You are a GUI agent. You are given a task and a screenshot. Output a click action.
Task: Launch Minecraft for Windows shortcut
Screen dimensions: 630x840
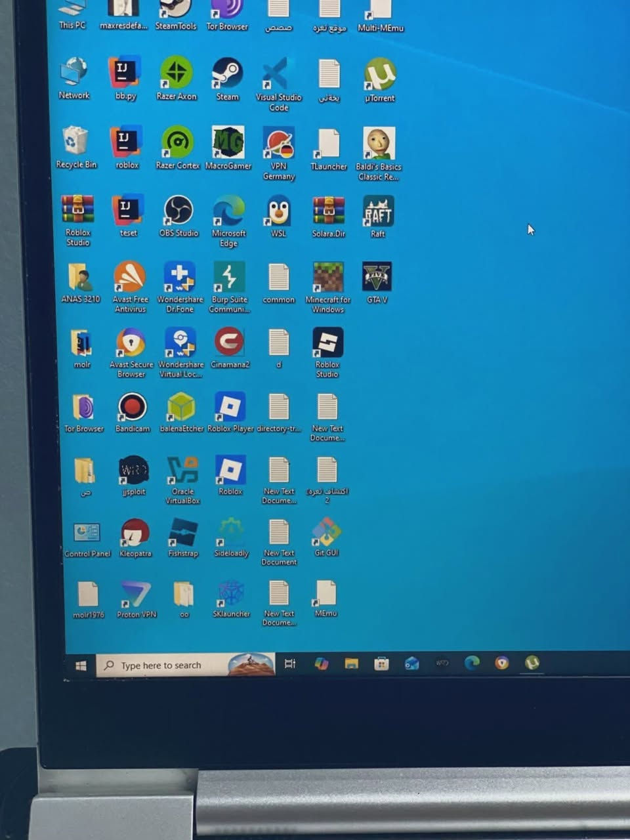(x=328, y=278)
